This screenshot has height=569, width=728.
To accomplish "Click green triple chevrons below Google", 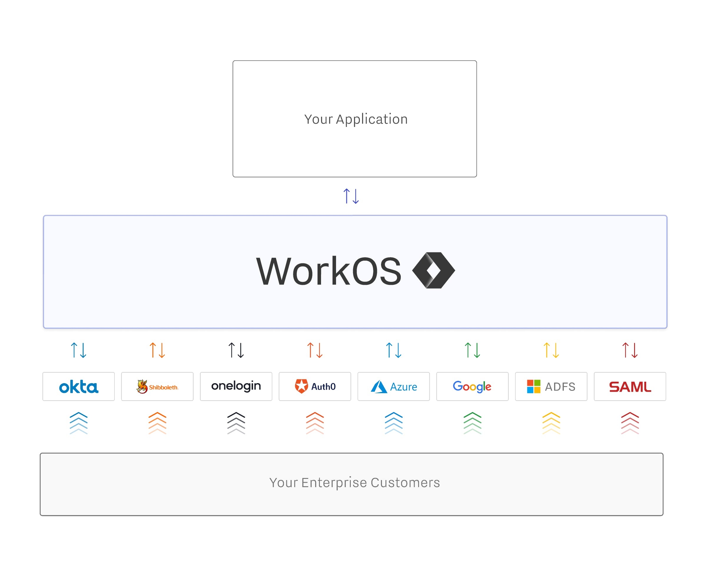I will (472, 423).
